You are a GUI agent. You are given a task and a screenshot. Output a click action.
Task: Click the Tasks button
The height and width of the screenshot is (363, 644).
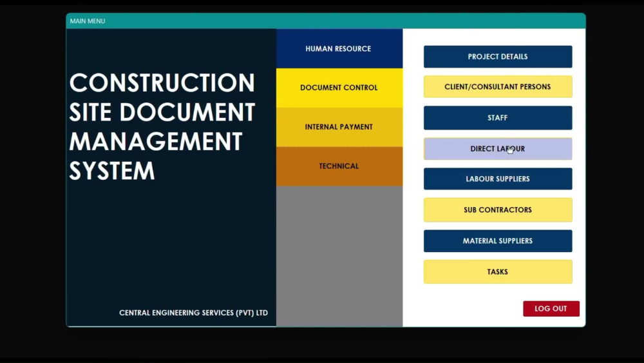tap(498, 271)
